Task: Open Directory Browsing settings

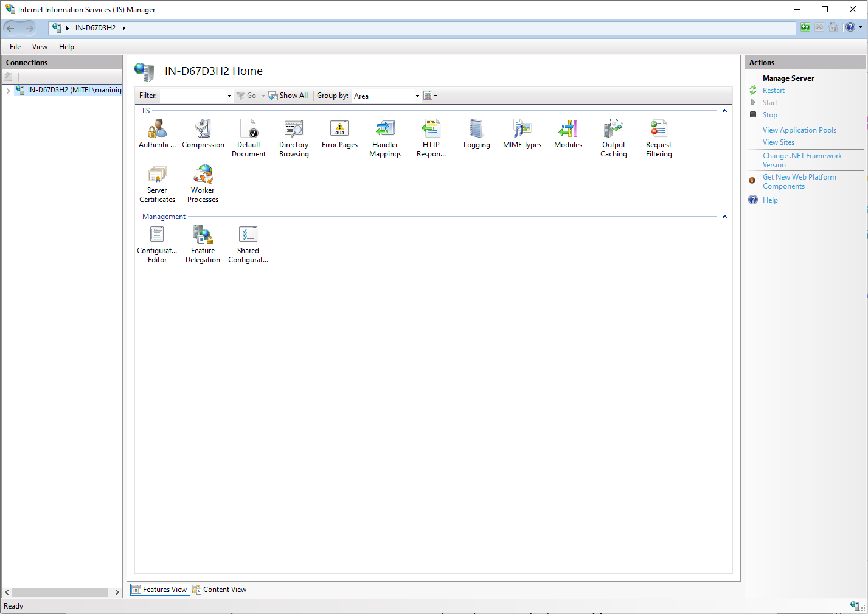Action: tap(294, 138)
